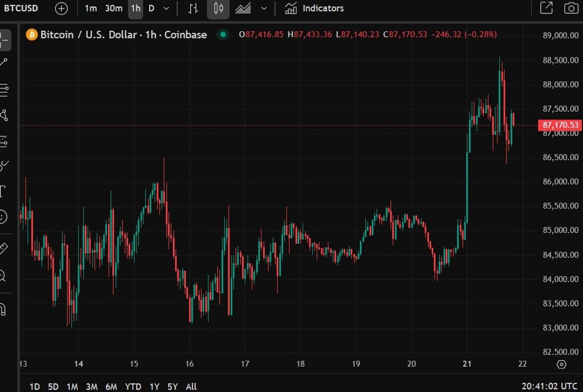Switch to the area chart style
The image size is (583, 392).
pos(243,8)
